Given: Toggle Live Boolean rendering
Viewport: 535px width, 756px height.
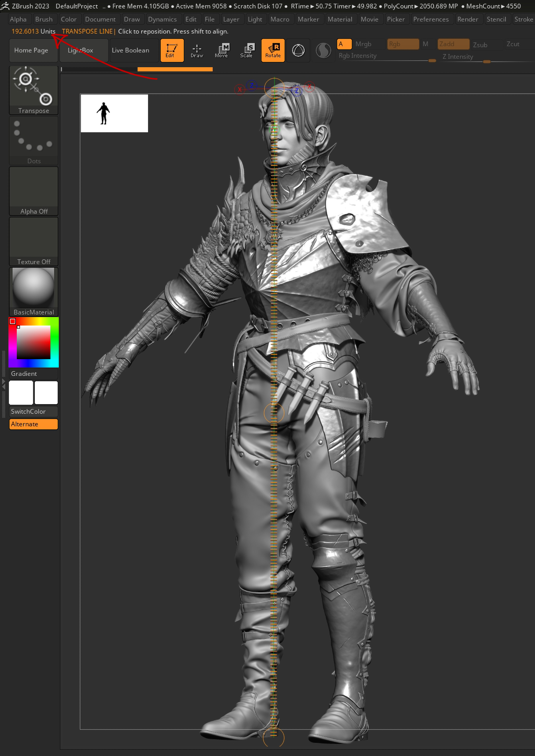Looking at the screenshot, I should click(134, 50).
